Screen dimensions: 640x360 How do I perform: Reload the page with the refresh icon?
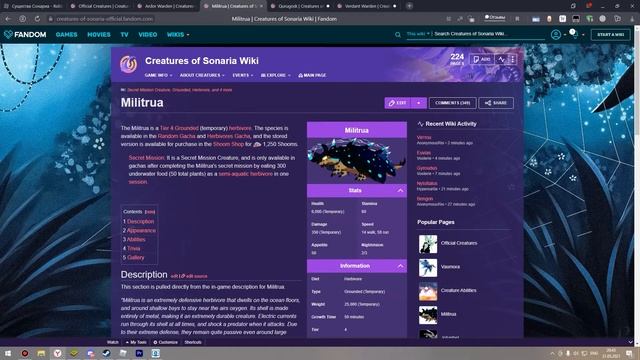point(37,19)
